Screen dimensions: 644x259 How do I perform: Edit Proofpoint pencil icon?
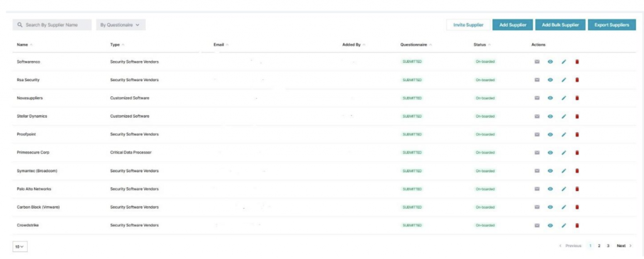(564, 135)
